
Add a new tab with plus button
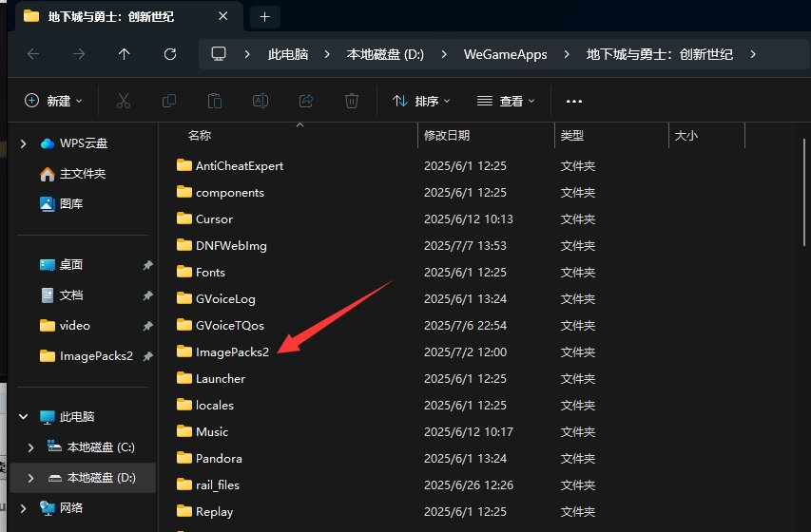[x=265, y=17]
